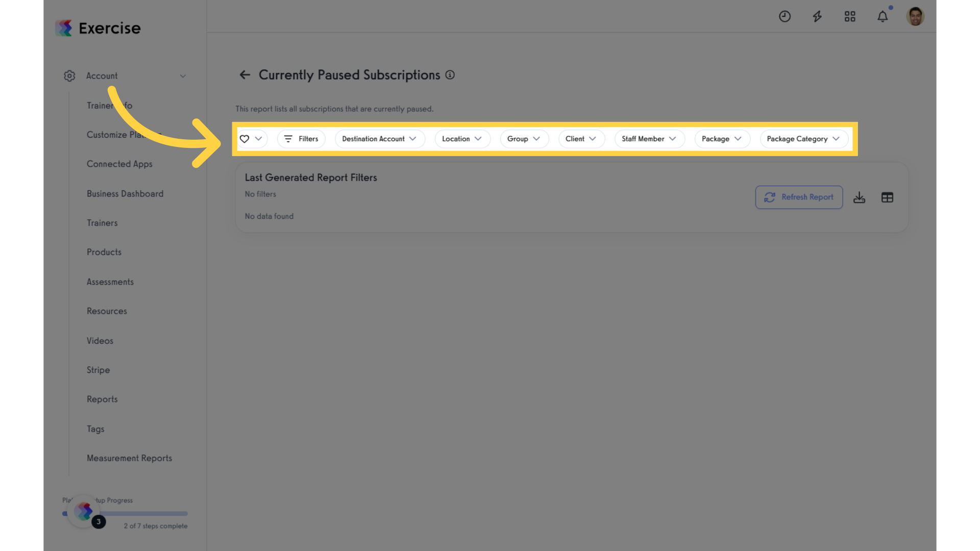
Task: Select Reports in the sidebar menu
Action: [x=102, y=399]
